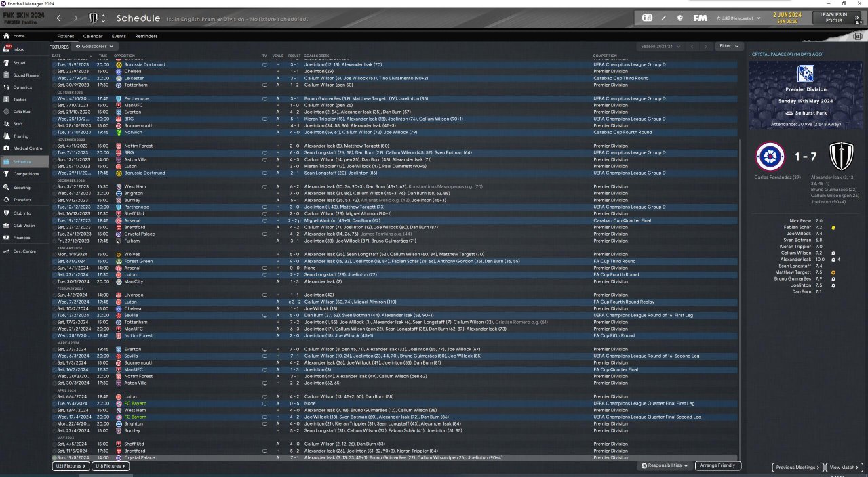Click FC Bayern link on 9/4/2024 row

134,404
